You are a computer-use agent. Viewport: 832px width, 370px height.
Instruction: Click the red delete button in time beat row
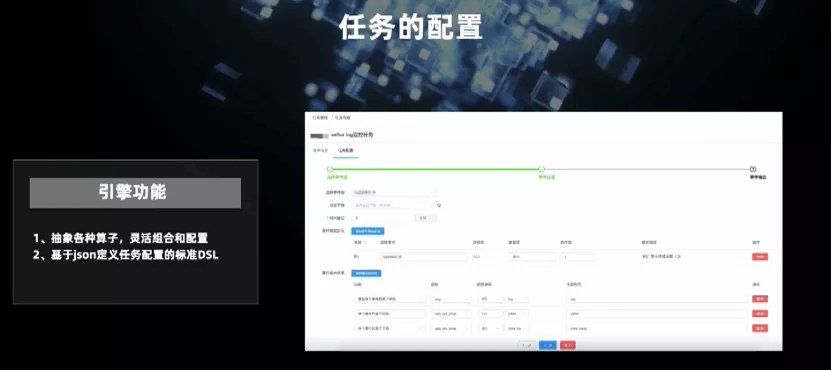760,329
